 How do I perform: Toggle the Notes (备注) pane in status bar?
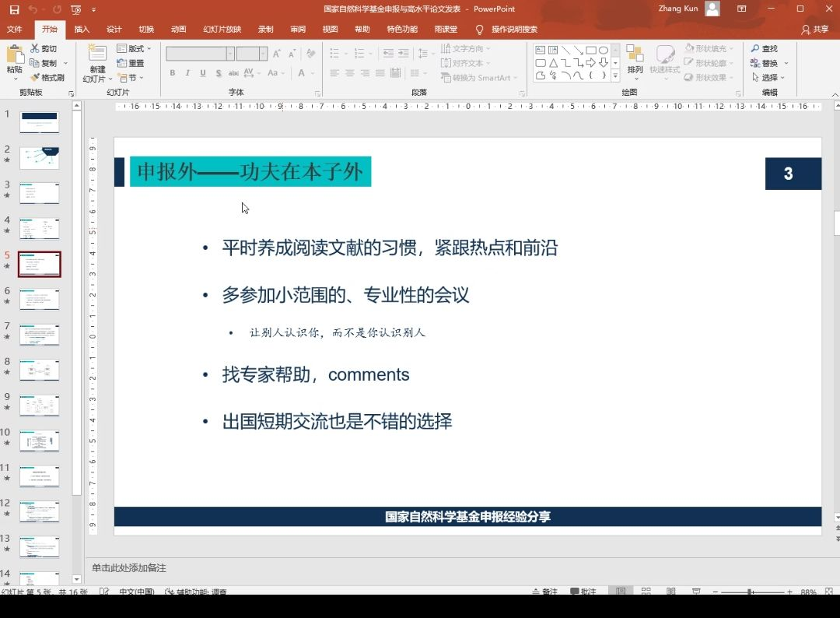click(x=544, y=592)
